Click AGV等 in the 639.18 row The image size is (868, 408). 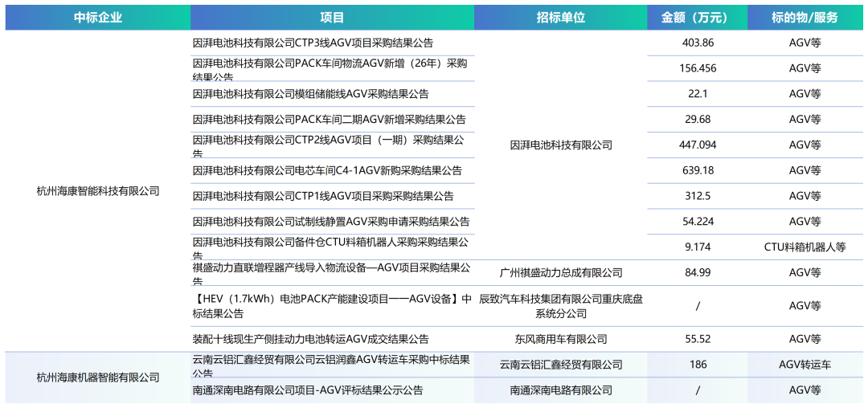[805, 170]
